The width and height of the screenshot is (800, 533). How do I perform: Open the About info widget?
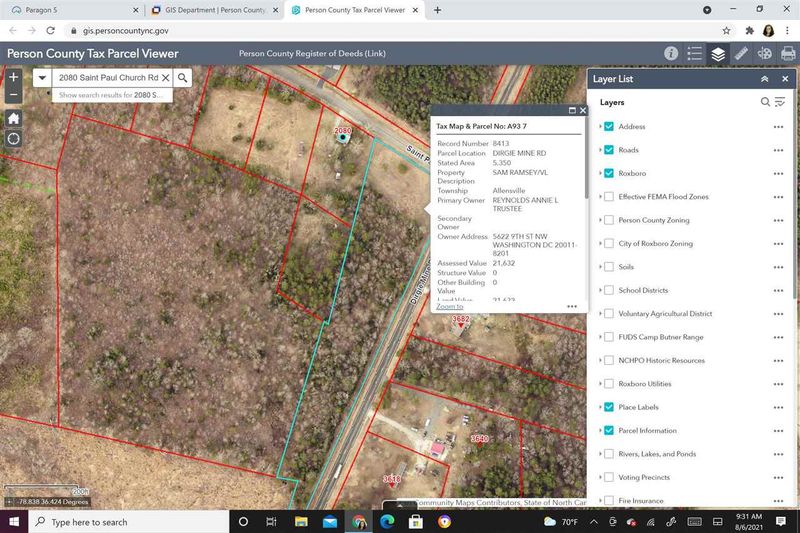coord(671,54)
